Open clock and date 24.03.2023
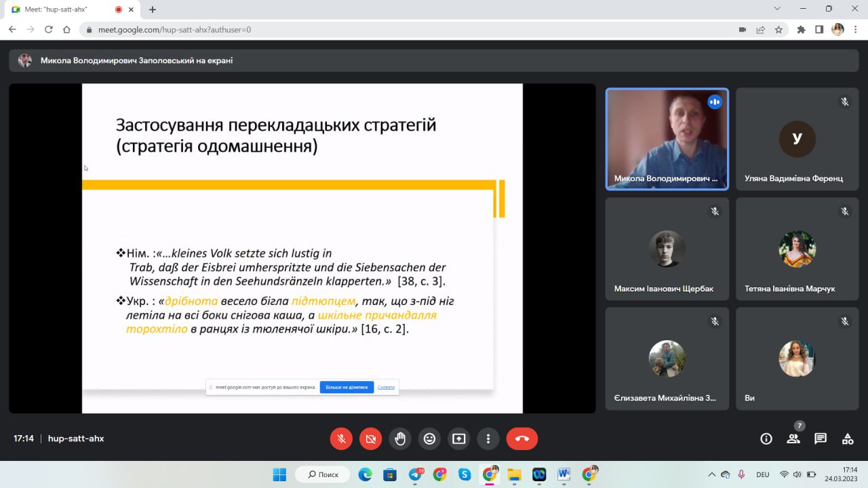Viewport: 868px width, 488px height. tap(841, 474)
